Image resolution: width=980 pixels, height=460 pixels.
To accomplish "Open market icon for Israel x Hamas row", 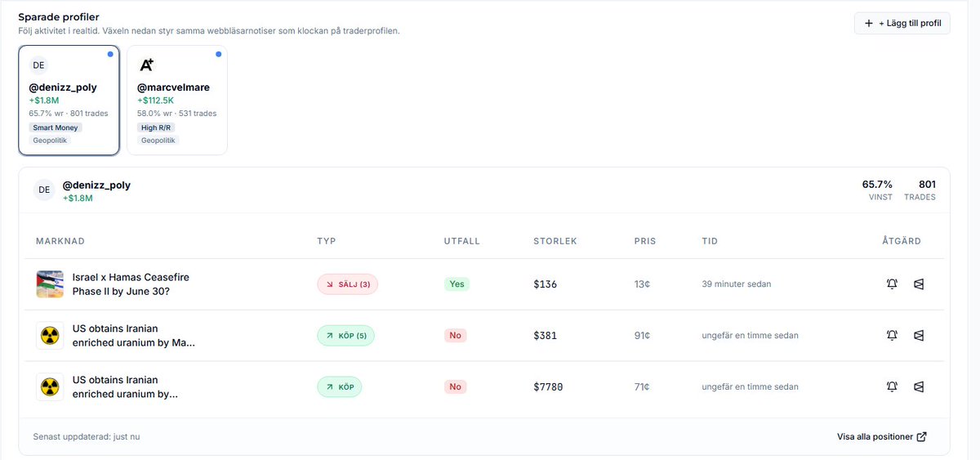I will click(x=919, y=284).
